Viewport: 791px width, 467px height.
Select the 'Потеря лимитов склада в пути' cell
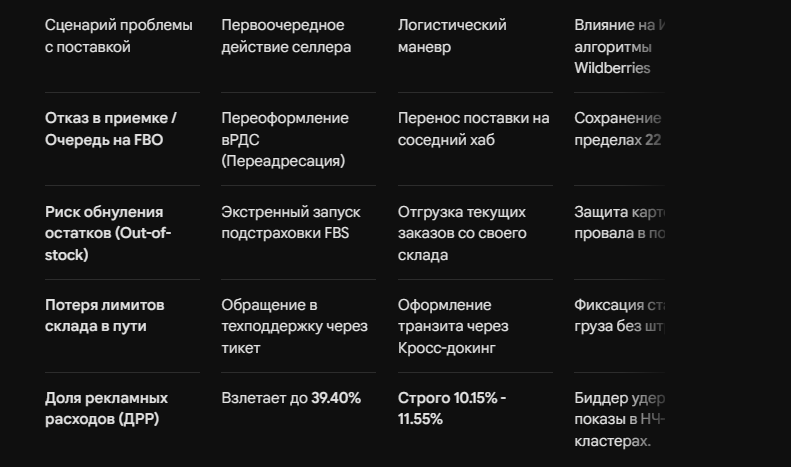[104, 316]
